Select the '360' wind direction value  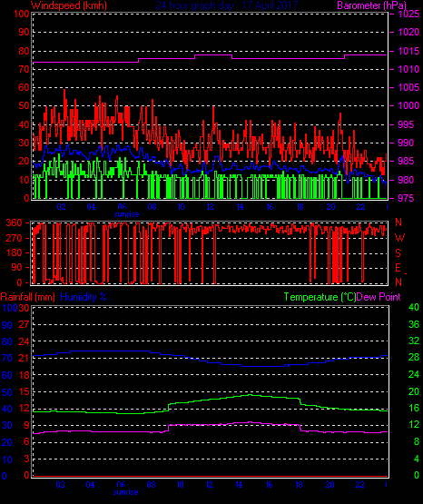click(x=15, y=222)
